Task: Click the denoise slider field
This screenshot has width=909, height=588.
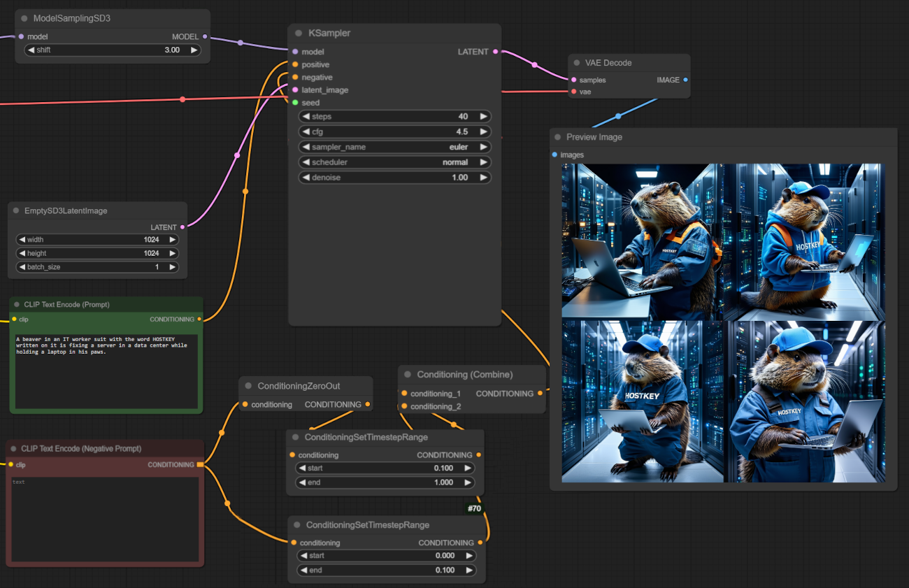Action: click(x=395, y=178)
